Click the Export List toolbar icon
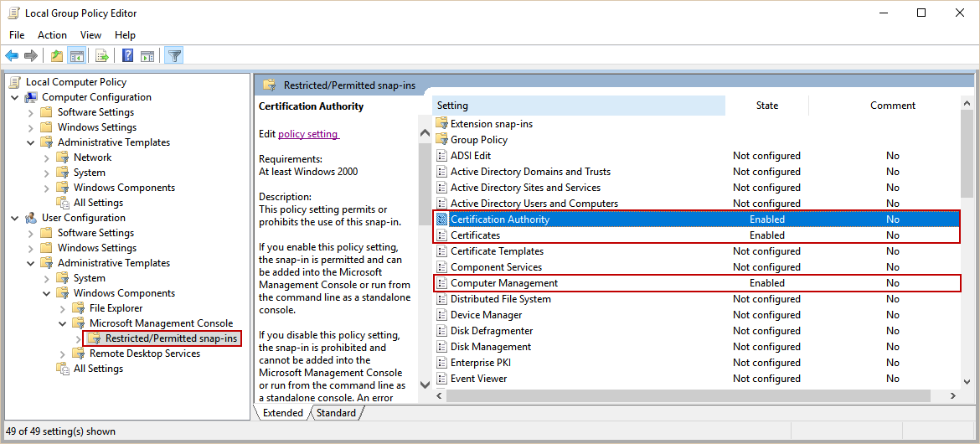Viewport: 980px width, 444px height. pyautogui.click(x=102, y=56)
